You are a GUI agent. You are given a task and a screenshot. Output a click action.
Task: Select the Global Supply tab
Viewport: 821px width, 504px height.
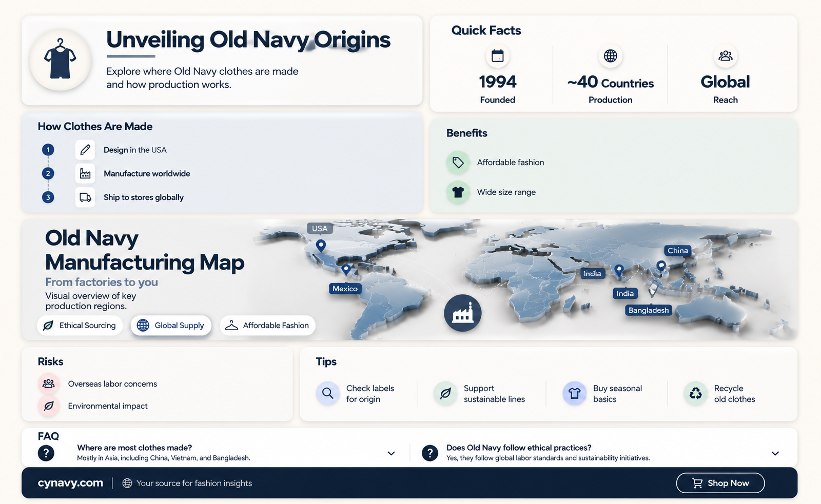(x=171, y=326)
